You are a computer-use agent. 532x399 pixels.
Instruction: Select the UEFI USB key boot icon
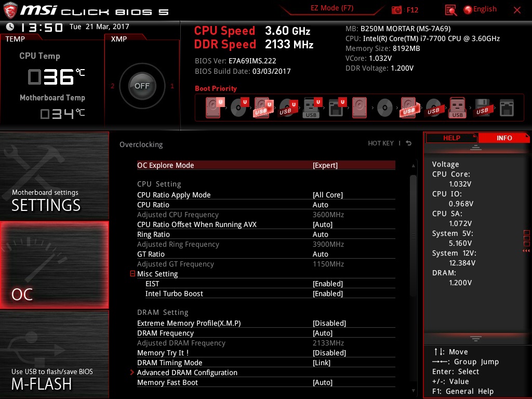point(312,108)
